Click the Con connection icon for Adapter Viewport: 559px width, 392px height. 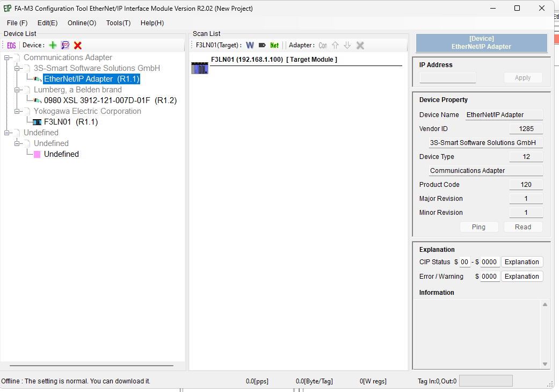[323, 45]
